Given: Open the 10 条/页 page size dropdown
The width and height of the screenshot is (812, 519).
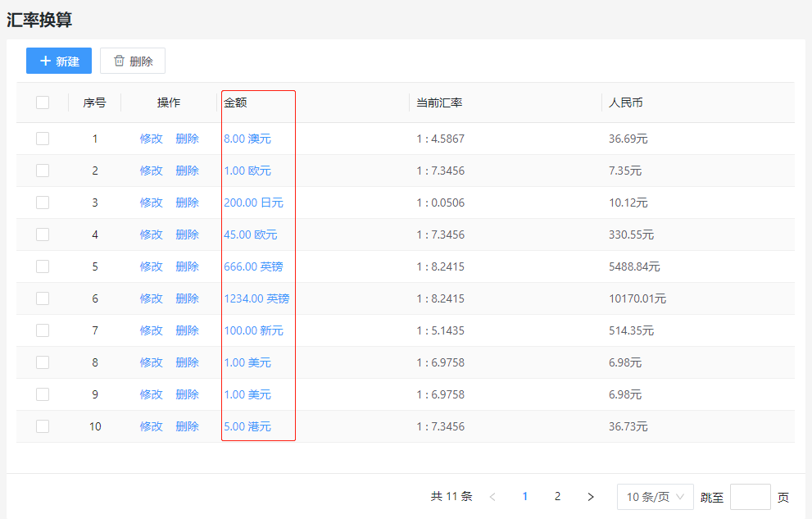Looking at the screenshot, I should (655, 497).
